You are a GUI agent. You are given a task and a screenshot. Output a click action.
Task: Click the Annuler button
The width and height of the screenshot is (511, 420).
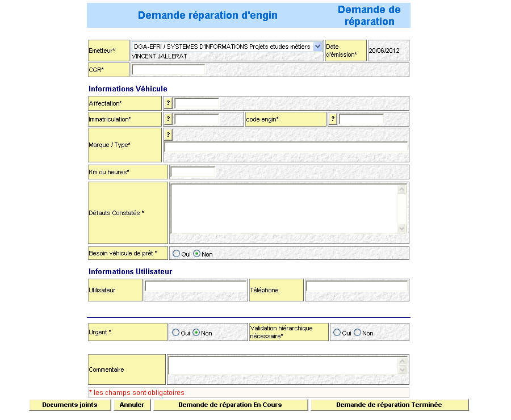pyautogui.click(x=132, y=405)
